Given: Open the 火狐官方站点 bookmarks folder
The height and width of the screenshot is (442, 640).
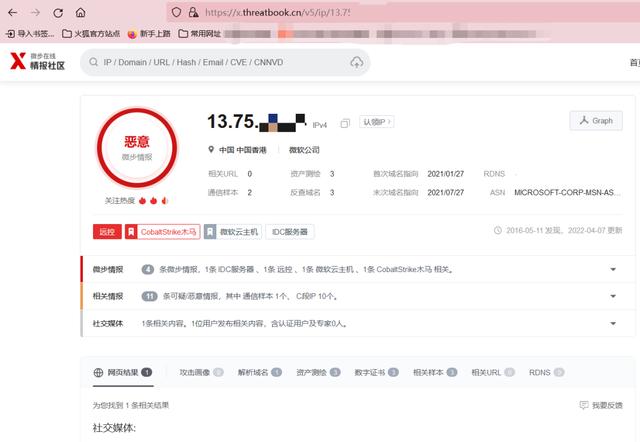Looking at the screenshot, I should pos(91,33).
